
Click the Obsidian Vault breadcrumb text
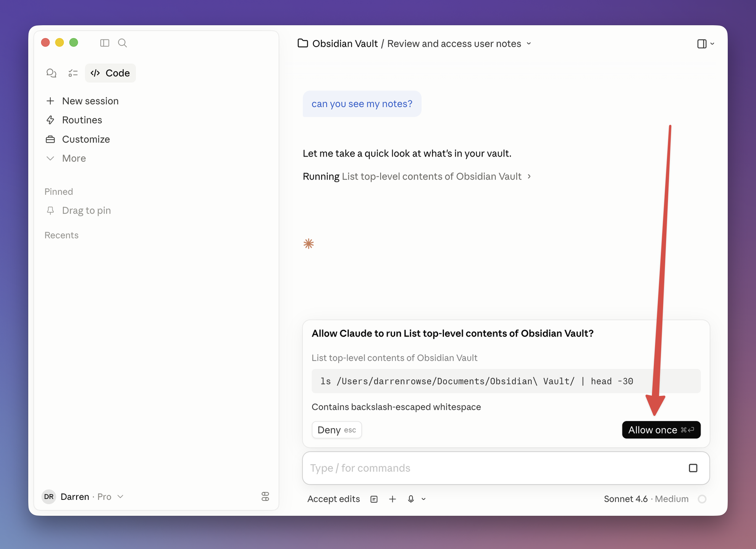click(345, 44)
